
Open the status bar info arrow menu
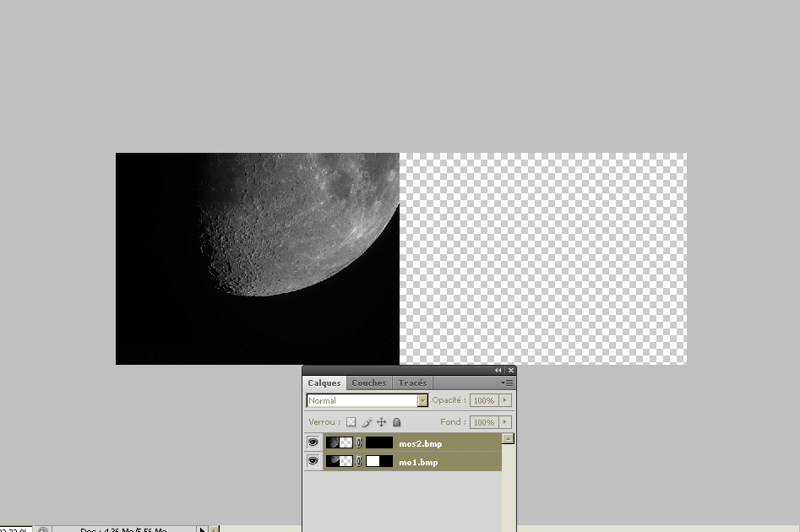[x=202, y=529]
